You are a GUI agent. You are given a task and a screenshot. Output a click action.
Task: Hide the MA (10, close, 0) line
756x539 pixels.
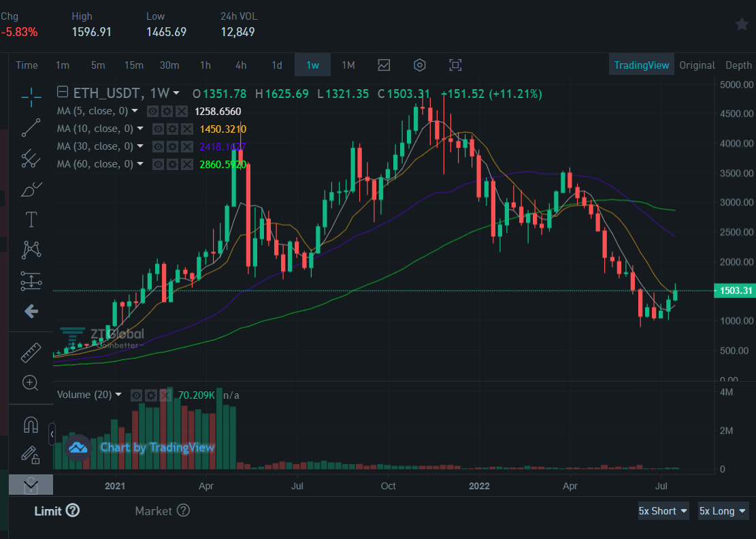click(157, 129)
